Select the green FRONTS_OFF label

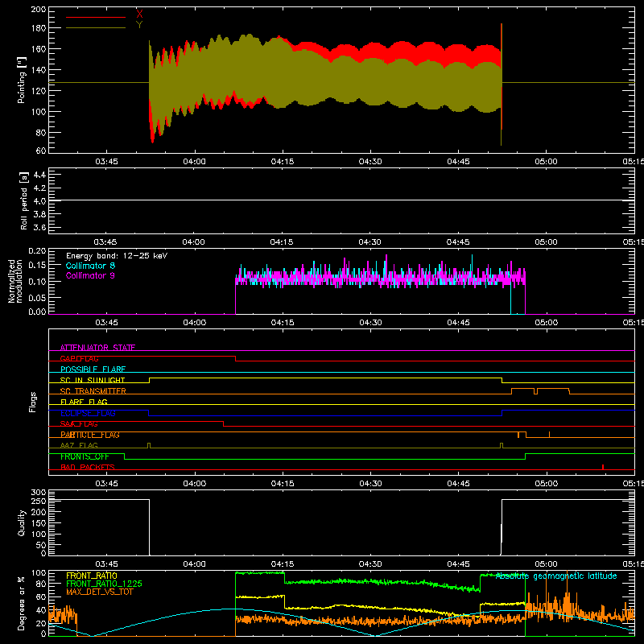(x=85, y=456)
